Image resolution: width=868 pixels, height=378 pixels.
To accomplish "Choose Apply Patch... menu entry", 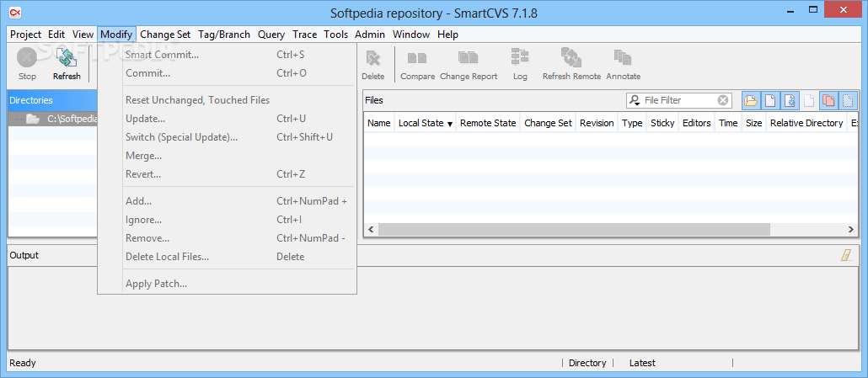I will pos(227,284).
